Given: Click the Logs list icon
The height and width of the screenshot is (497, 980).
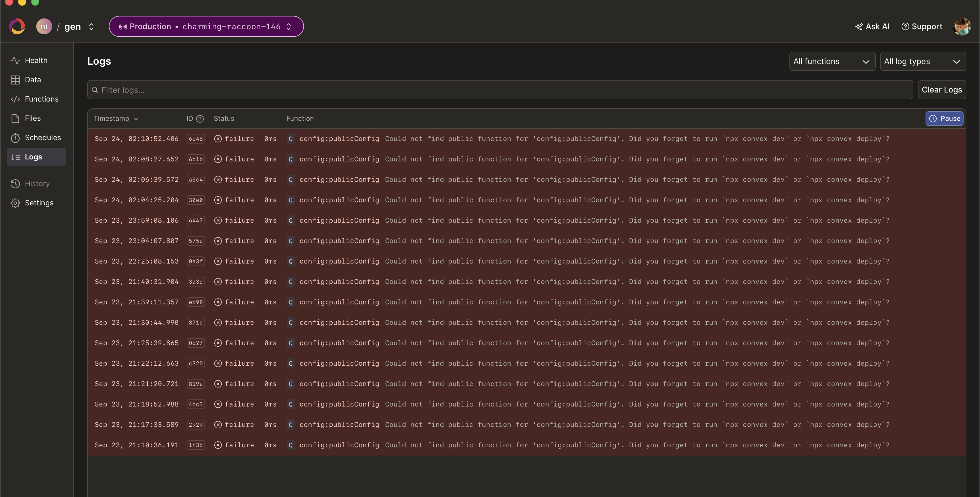Looking at the screenshot, I should (15, 157).
